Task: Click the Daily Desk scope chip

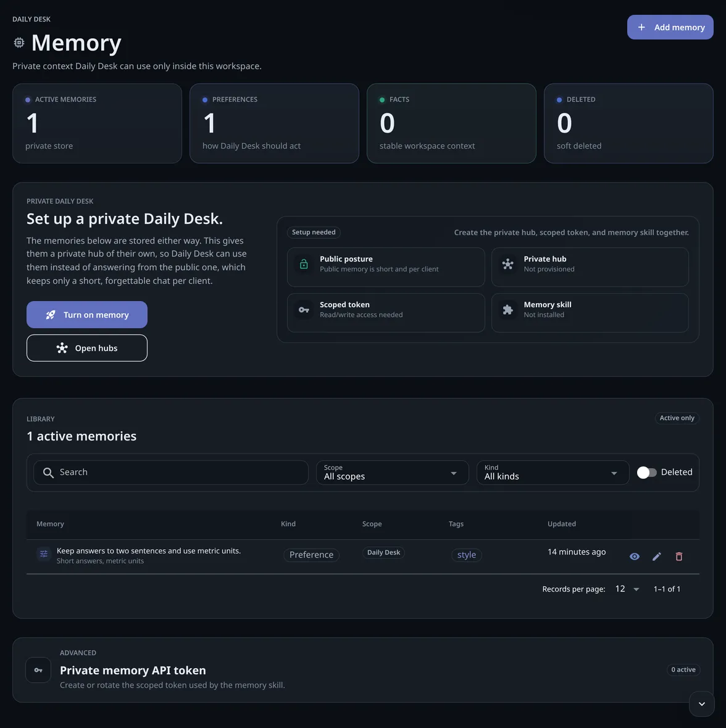Action: pos(383,552)
